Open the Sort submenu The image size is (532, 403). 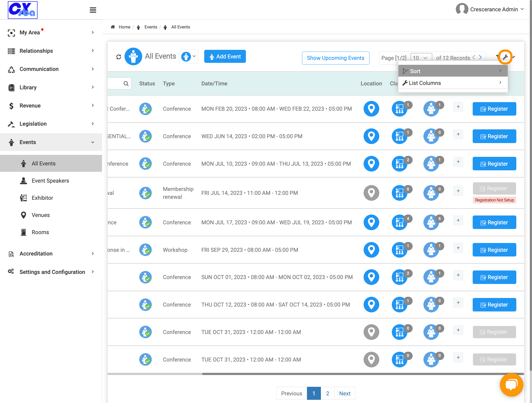[453, 71]
